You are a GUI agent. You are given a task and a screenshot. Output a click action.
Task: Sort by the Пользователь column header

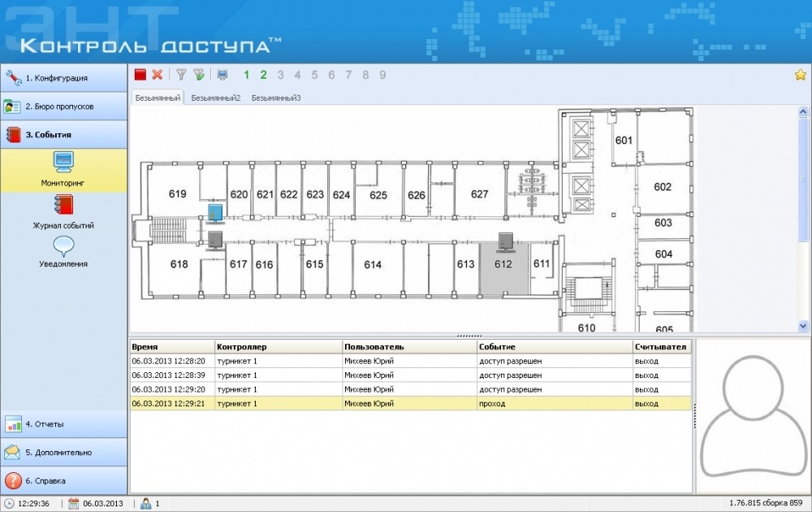click(x=409, y=347)
